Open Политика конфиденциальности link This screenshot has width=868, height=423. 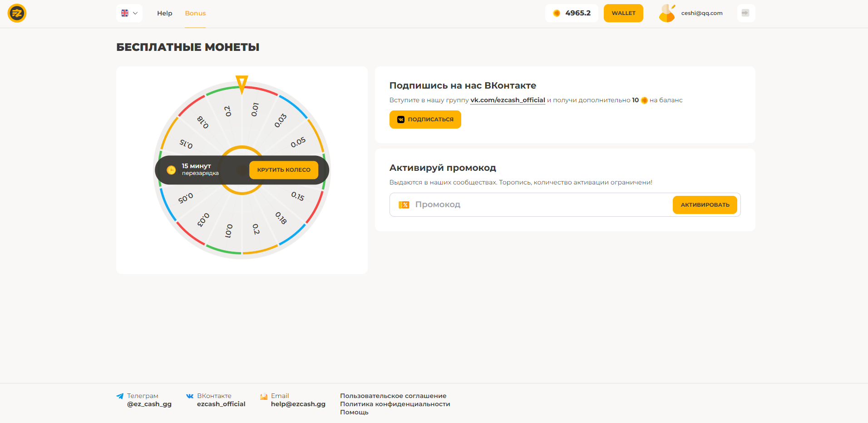click(395, 404)
